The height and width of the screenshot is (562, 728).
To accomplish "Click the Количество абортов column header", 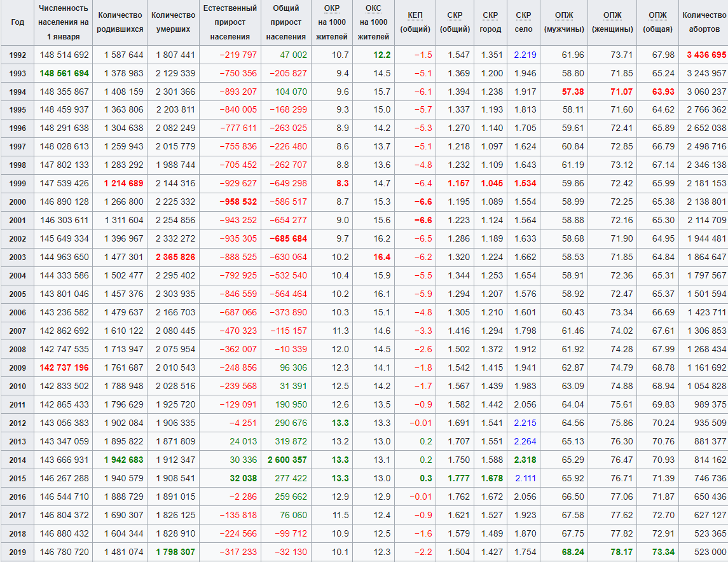I will (x=703, y=22).
